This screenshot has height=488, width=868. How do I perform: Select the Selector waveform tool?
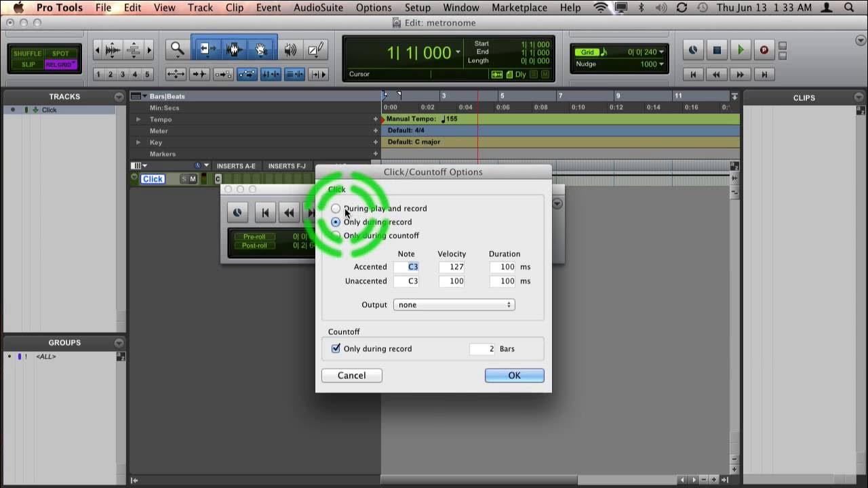point(235,49)
